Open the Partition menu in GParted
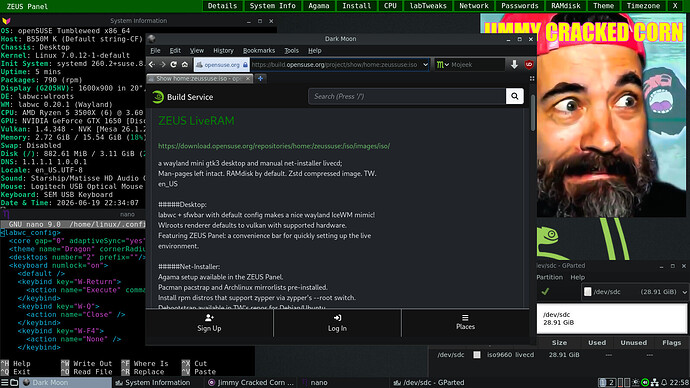This screenshot has height=388, width=690. 549,277
